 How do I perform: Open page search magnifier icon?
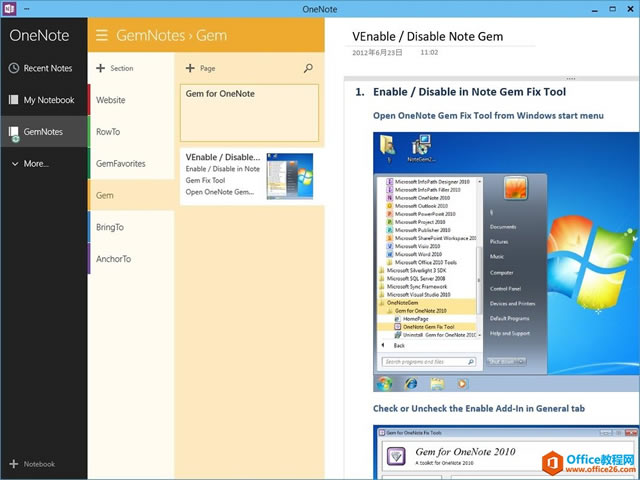308,68
